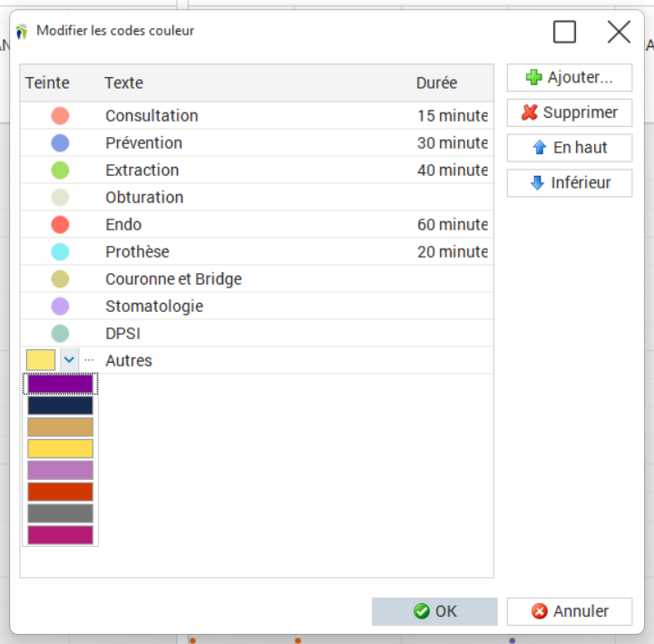
Task: Click the pale beige tint circle for Obturation
Action: (x=60, y=198)
